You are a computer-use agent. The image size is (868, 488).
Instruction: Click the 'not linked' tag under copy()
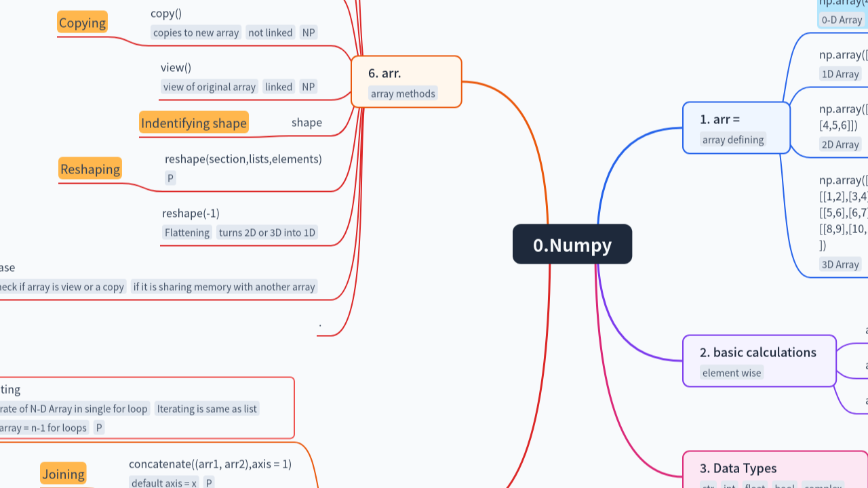(x=270, y=33)
